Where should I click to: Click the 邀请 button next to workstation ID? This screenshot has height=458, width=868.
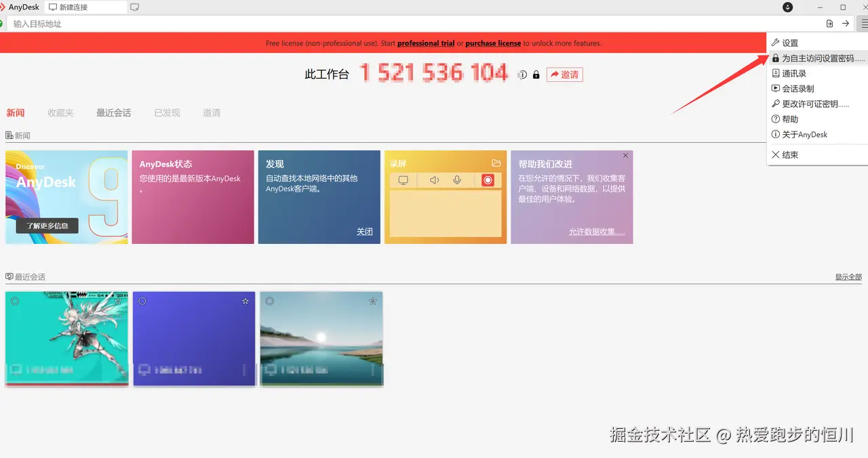(x=564, y=75)
